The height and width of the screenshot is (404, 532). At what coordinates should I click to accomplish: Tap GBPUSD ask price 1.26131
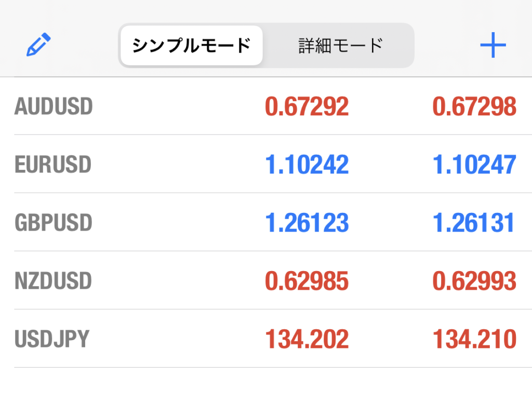tap(474, 223)
